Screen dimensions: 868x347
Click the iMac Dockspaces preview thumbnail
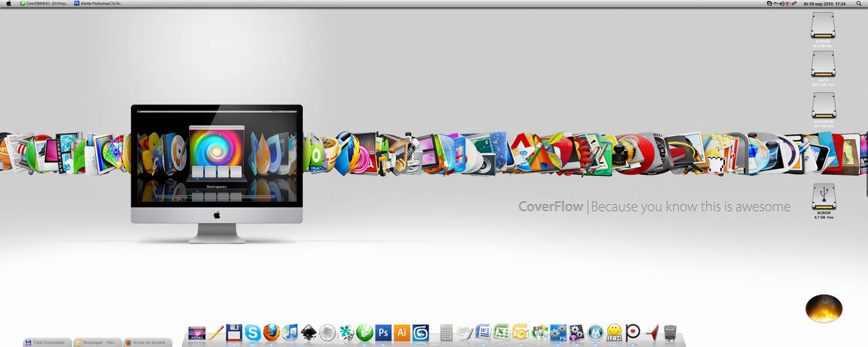217,155
